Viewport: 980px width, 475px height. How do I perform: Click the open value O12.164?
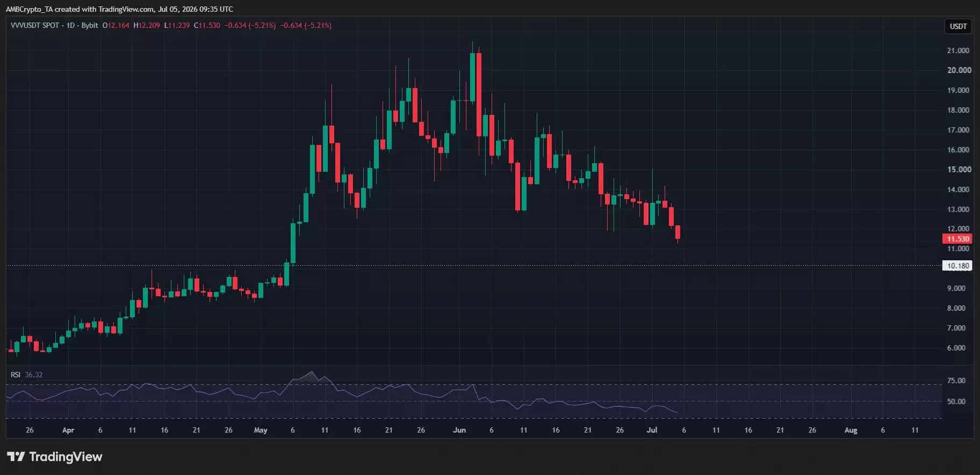(x=116, y=25)
